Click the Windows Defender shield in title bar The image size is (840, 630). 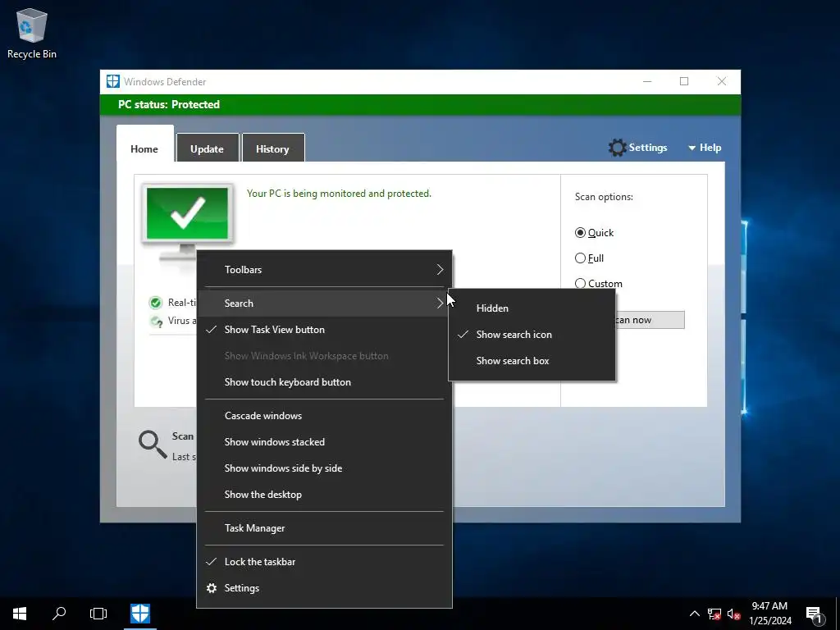coord(112,81)
